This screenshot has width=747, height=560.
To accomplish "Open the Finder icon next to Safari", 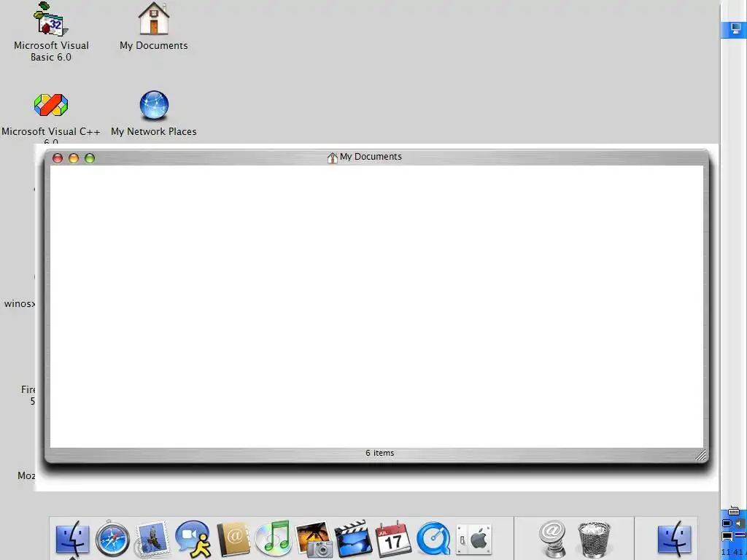I will [x=72, y=539].
